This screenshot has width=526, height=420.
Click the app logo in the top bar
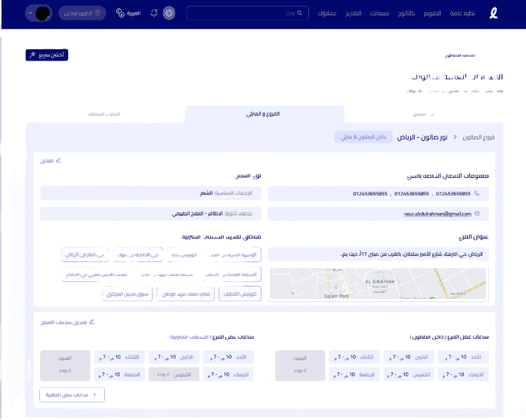494,13
